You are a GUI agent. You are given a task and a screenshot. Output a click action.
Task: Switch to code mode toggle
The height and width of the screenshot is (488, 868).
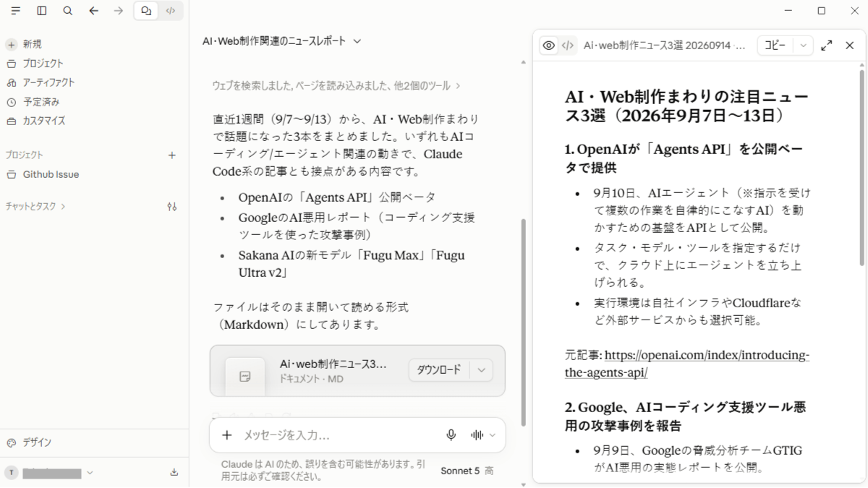[x=171, y=11]
